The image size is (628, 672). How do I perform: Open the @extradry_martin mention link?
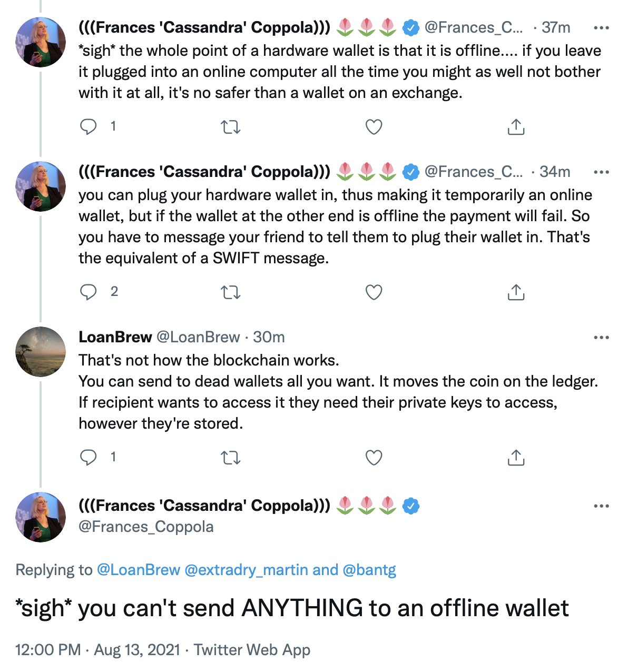coord(246,570)
